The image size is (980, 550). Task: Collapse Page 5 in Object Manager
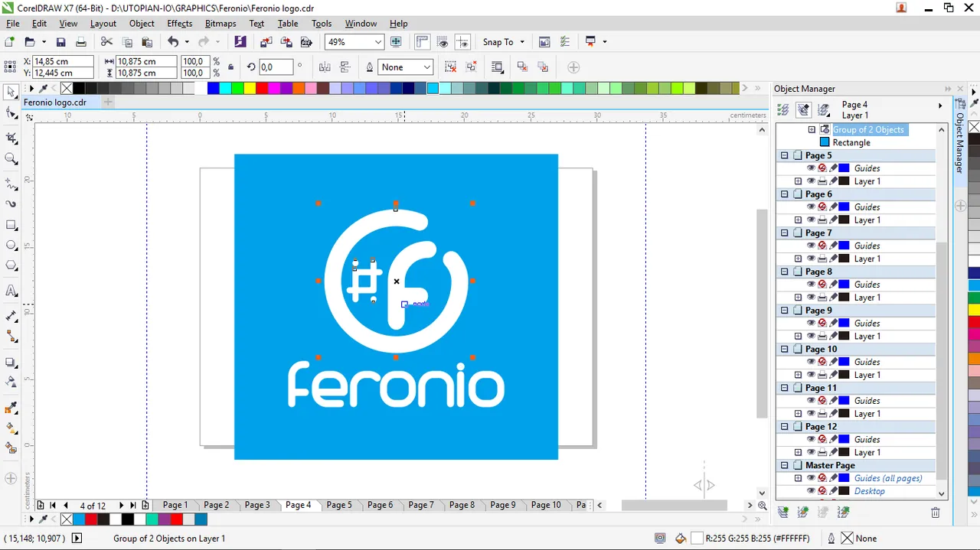784,155
